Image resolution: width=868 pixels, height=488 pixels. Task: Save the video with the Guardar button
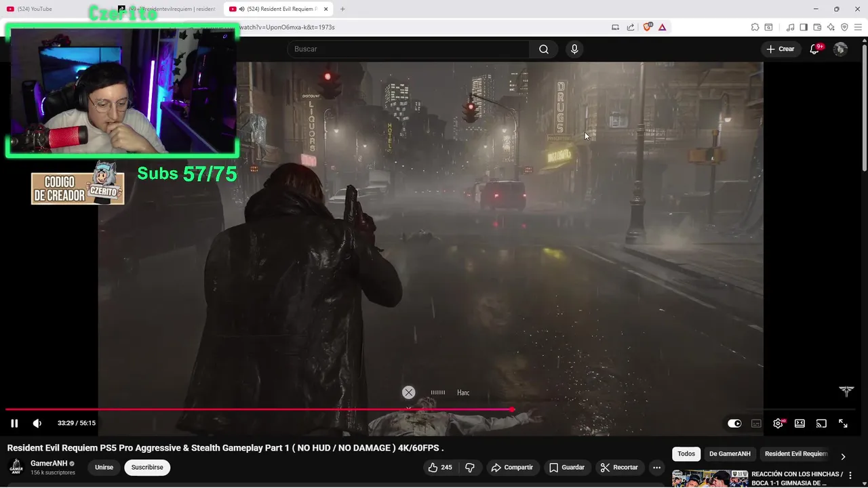567,467
